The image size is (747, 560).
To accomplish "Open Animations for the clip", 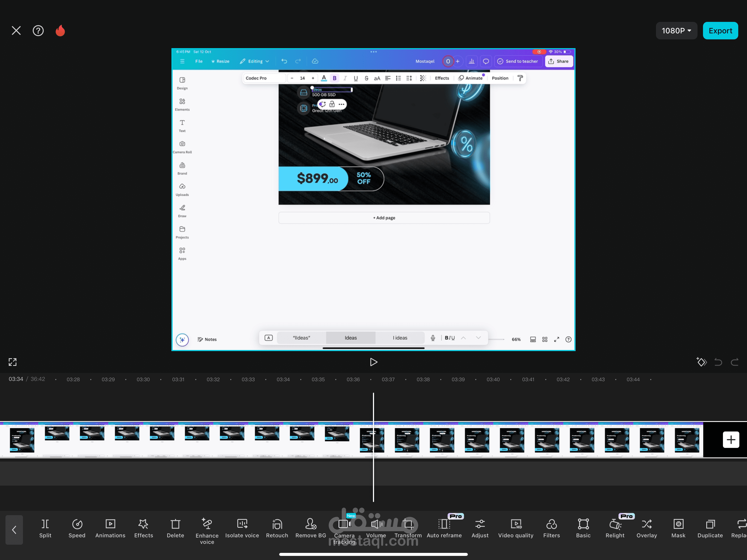I will tap(110, 528).
